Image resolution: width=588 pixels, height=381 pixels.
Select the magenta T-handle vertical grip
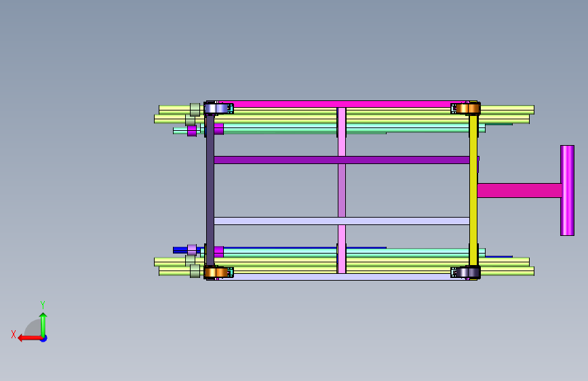(x=567, y=190)
